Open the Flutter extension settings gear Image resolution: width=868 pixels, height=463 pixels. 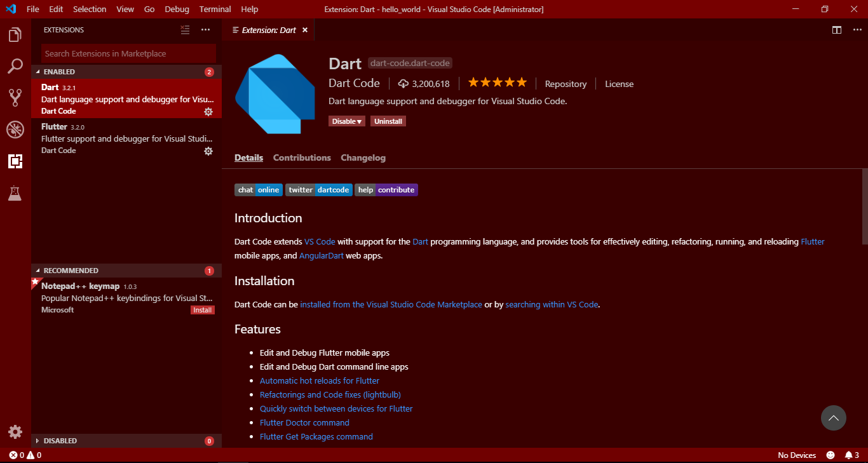(x=208, y=151)
